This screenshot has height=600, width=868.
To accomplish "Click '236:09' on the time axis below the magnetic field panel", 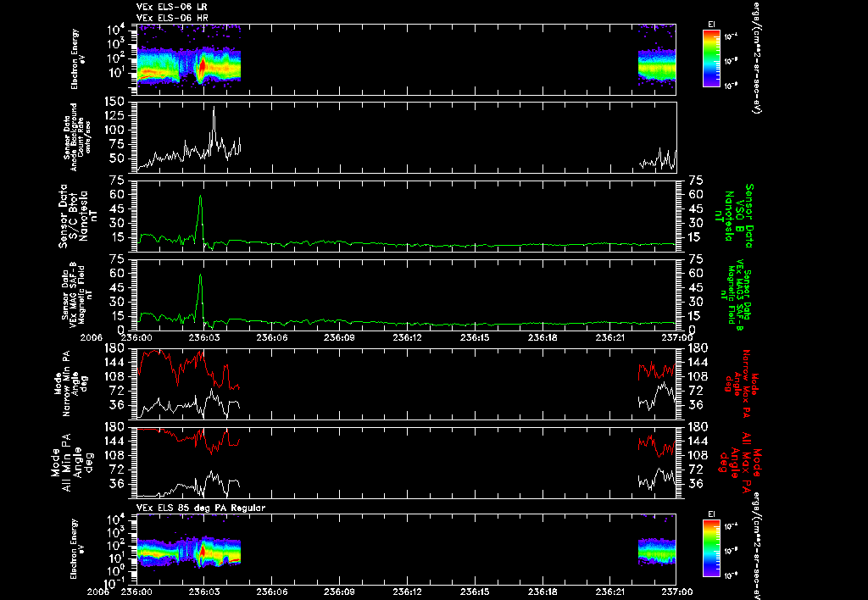I will tap(339, 337).
